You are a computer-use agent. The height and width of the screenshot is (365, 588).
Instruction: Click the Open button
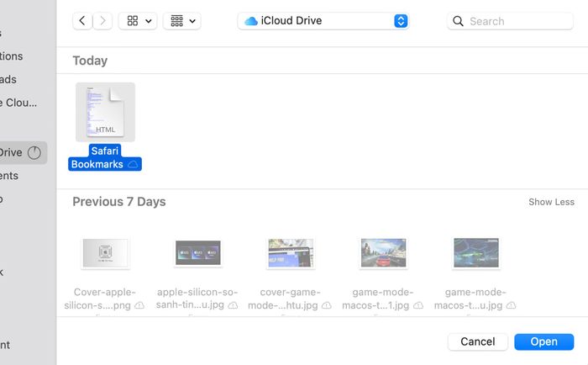coord(543,341)
